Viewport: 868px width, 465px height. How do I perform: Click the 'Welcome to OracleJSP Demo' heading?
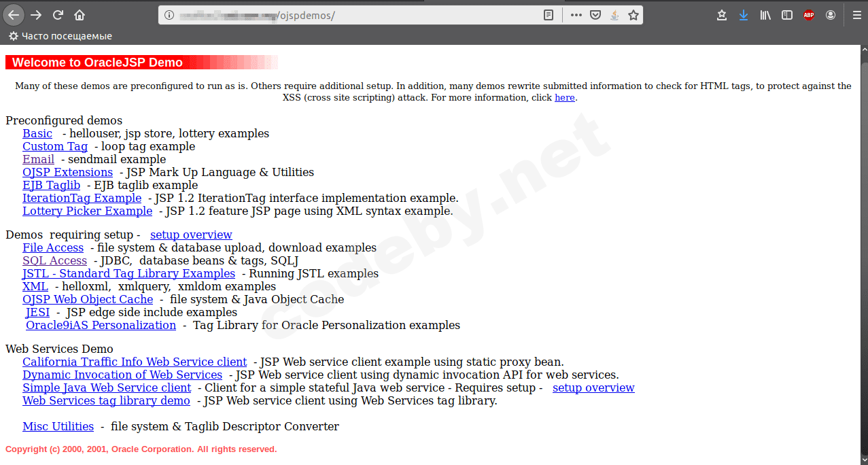pos(97,63)
